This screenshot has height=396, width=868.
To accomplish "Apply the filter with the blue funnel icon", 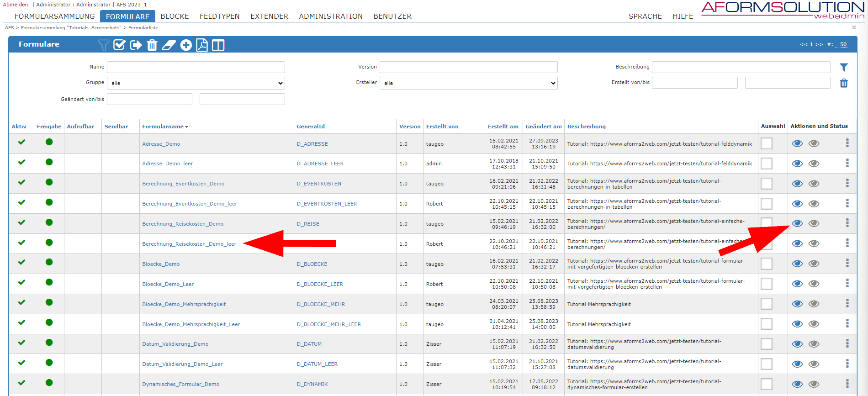I will coord(843,67).
